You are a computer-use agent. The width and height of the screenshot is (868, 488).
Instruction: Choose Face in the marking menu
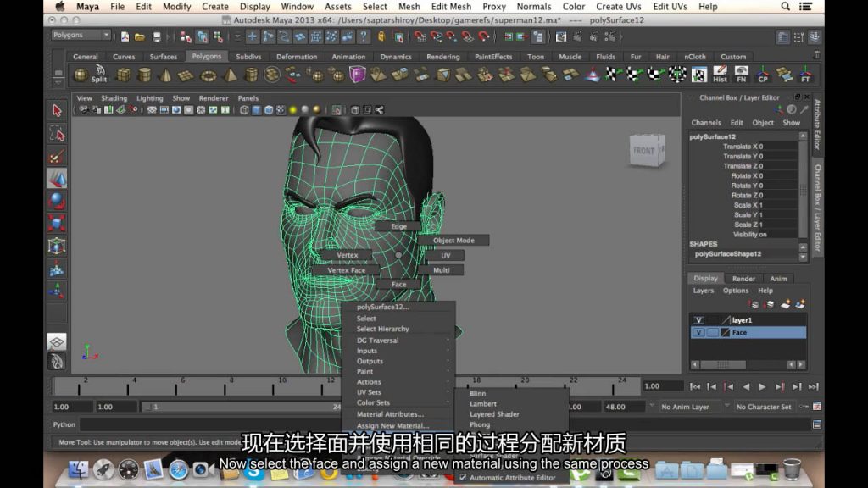398,285
